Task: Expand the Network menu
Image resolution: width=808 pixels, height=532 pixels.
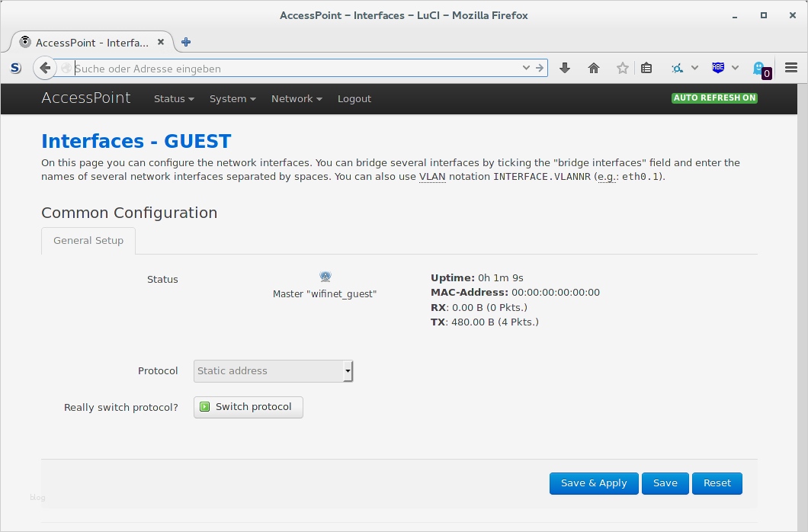Action: click(296, 98)
